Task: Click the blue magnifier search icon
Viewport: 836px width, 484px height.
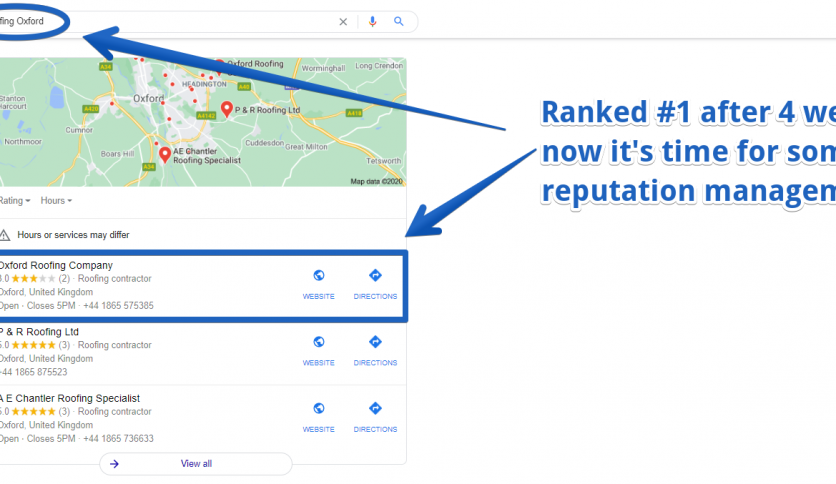Action: click(398, 21)
